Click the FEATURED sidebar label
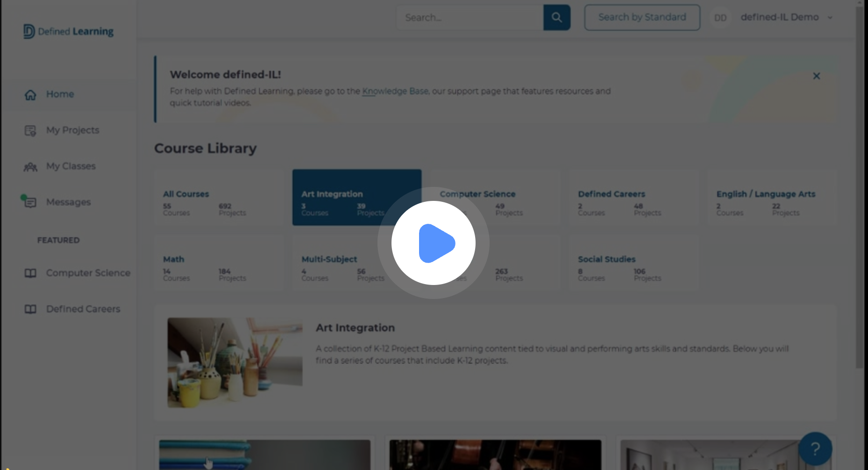The height and width of the screenshot is (470, 868). [58, 240]
